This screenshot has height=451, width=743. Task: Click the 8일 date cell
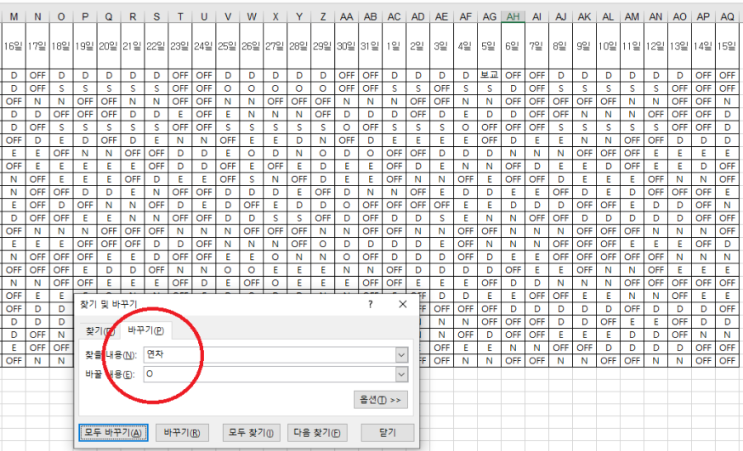(561, 46)
